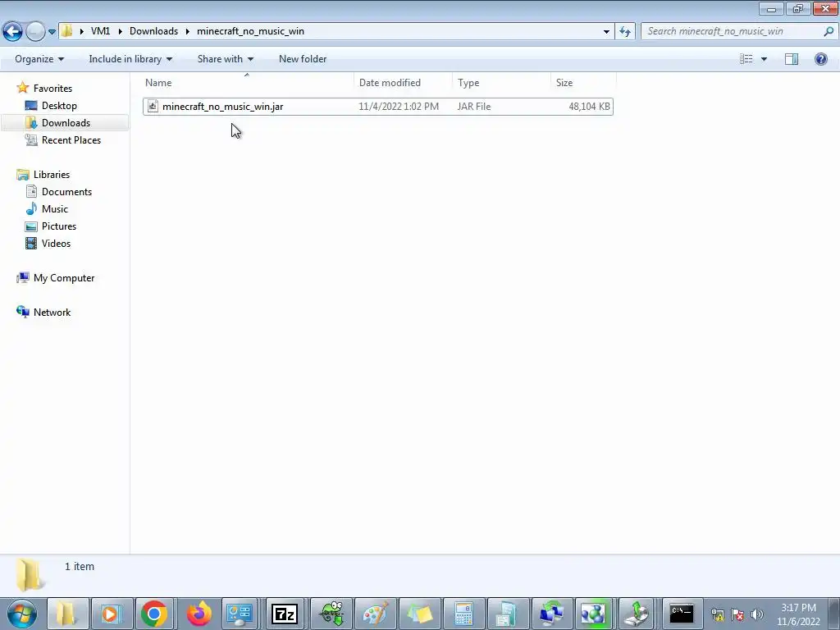Screen dimensions: 840x630
Task: Create a New folder
Action: [x=303, y=59]
